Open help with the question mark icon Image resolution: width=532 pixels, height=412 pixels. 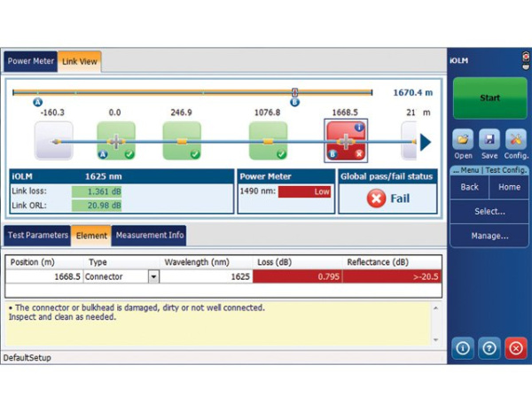pyautogui.click(x=489, y=348)
